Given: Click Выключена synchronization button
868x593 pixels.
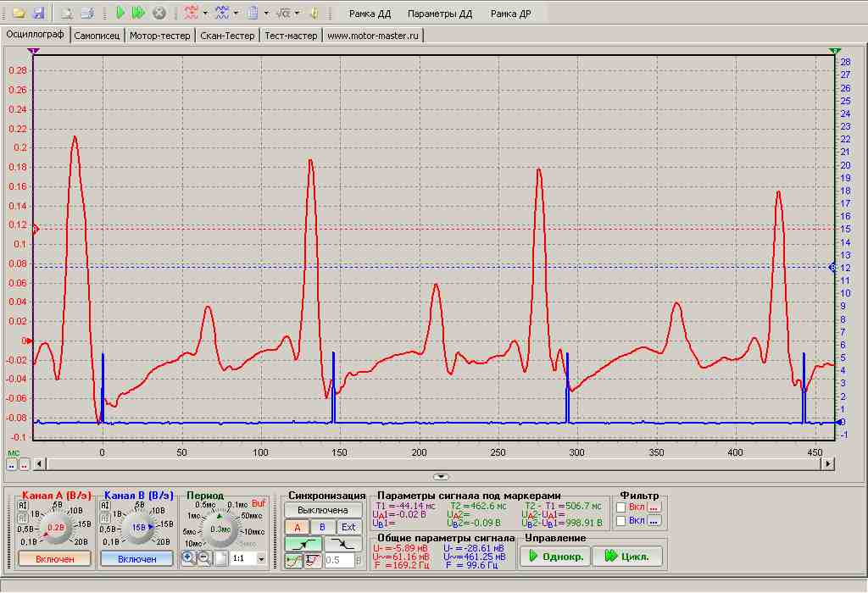Looking at the screenshot, I should [323, 510].
